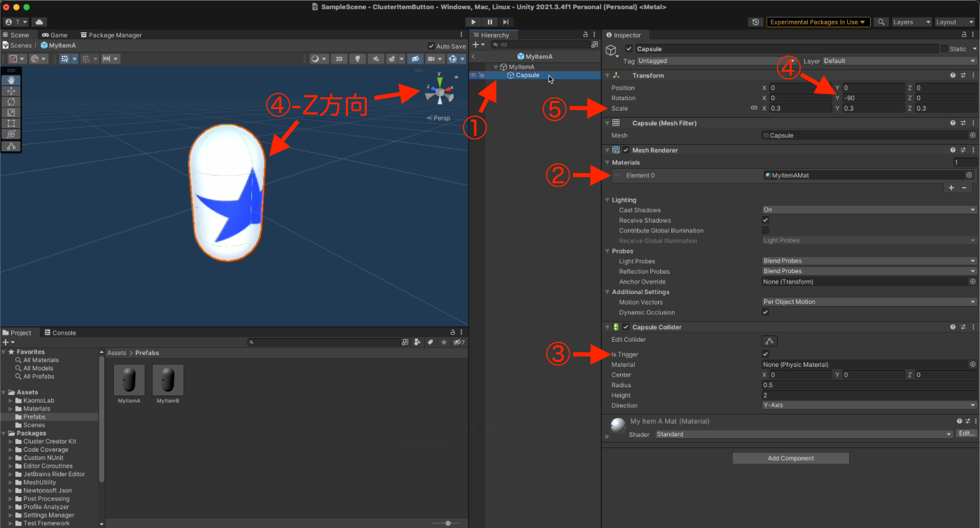Open Transform component help icon
Screen dimensions: 980x528
click(953, 76)
